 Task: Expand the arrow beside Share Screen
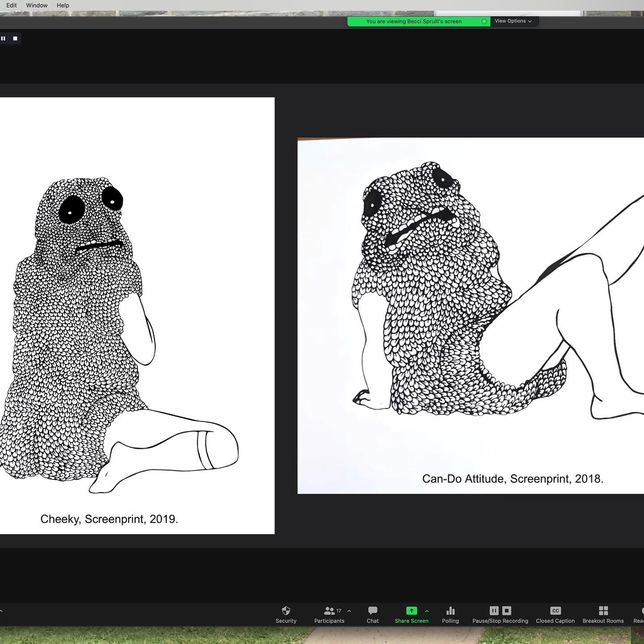(427, 610)
